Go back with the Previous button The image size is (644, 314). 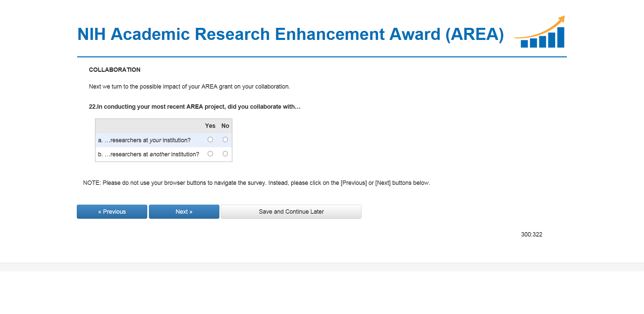[112, 212]
